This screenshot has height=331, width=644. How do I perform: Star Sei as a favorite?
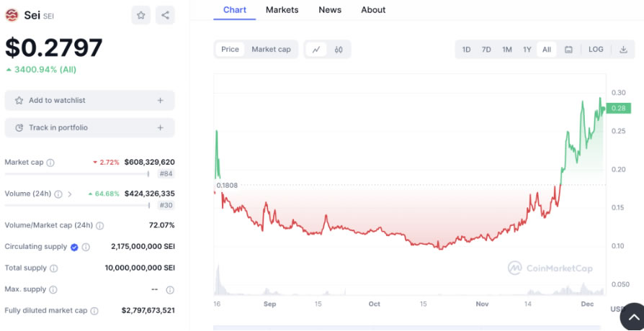[141, 15]
